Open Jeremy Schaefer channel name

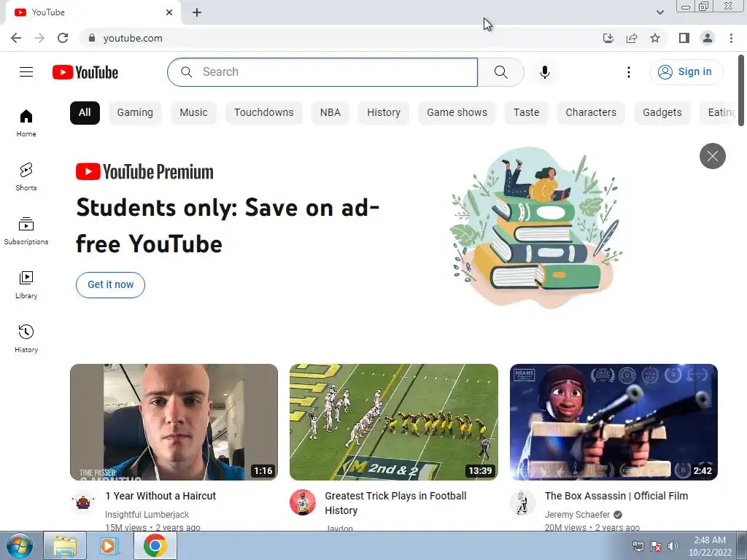578,515
